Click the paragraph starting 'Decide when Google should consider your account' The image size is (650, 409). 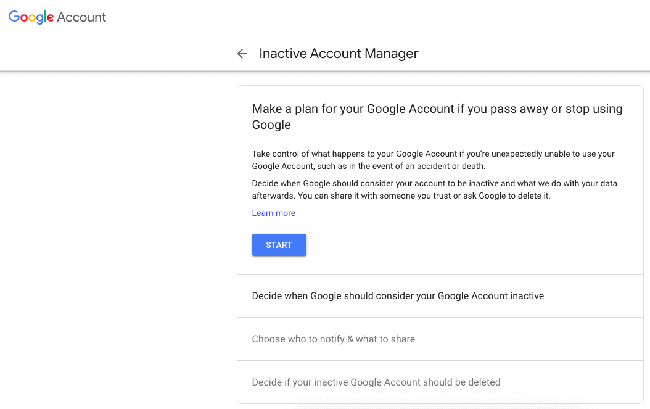pos(432,190)
